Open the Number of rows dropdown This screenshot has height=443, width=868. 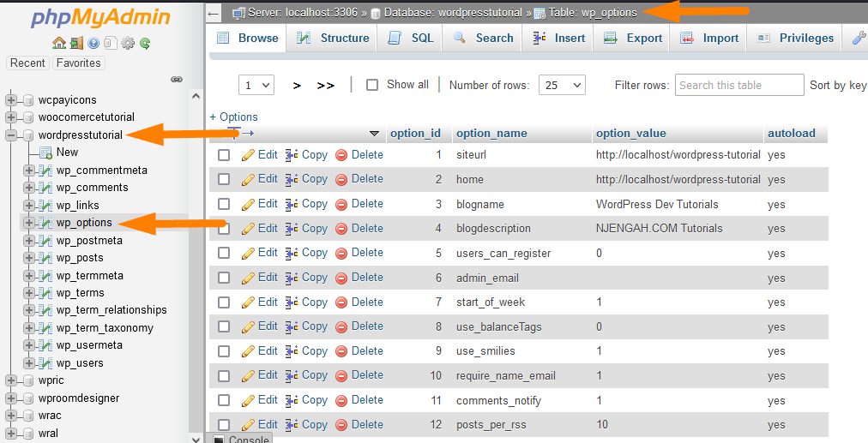[x=562, y=85]
